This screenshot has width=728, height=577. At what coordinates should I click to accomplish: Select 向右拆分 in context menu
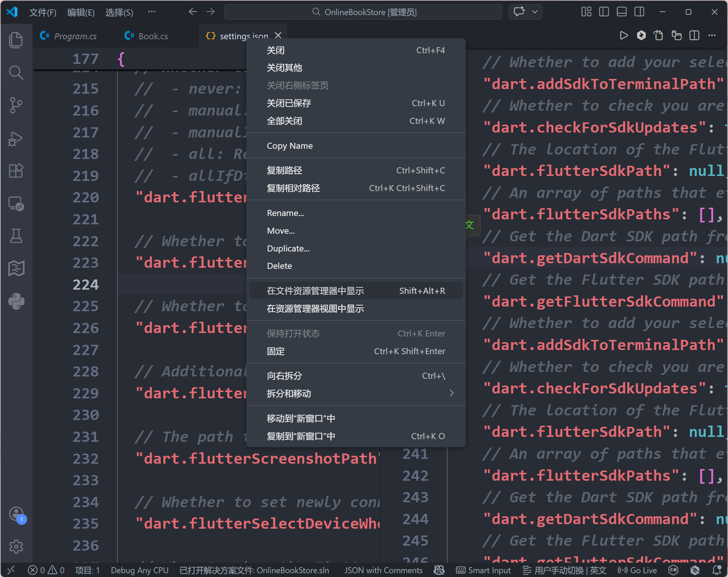tap(356, 376)
